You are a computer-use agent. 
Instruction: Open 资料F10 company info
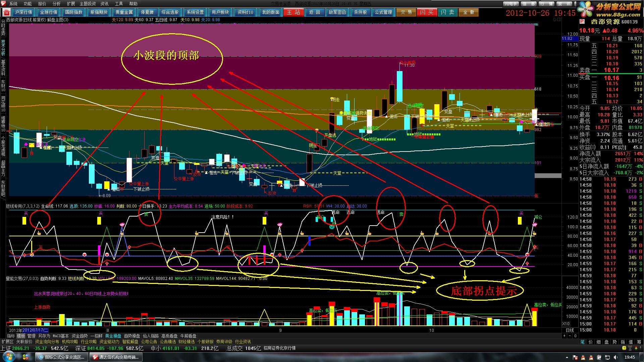point(246,12)
